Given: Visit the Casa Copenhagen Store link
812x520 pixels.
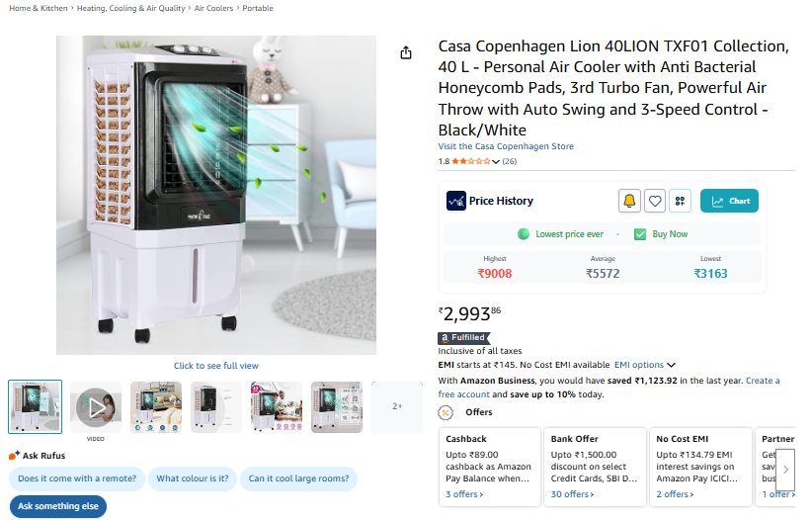Looking at the screenshot, I should (506, 146).
